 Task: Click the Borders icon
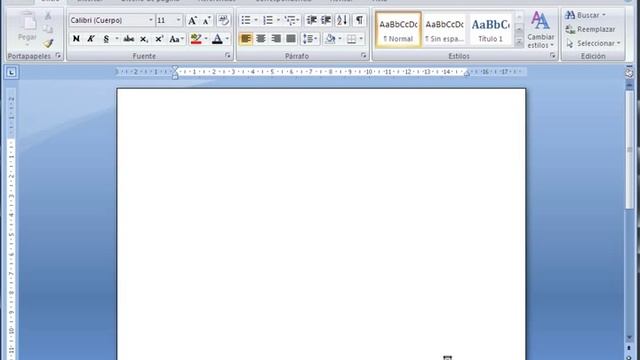click(351, 39)
